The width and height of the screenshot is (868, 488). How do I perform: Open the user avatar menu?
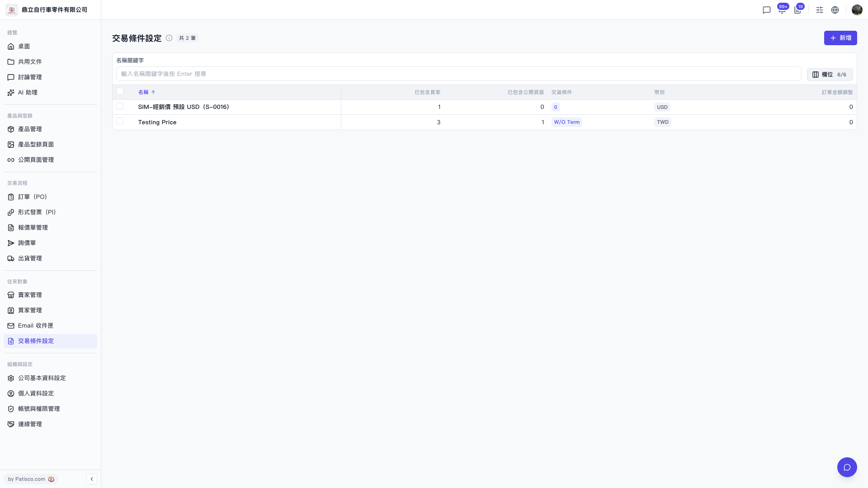pos(857,10)
